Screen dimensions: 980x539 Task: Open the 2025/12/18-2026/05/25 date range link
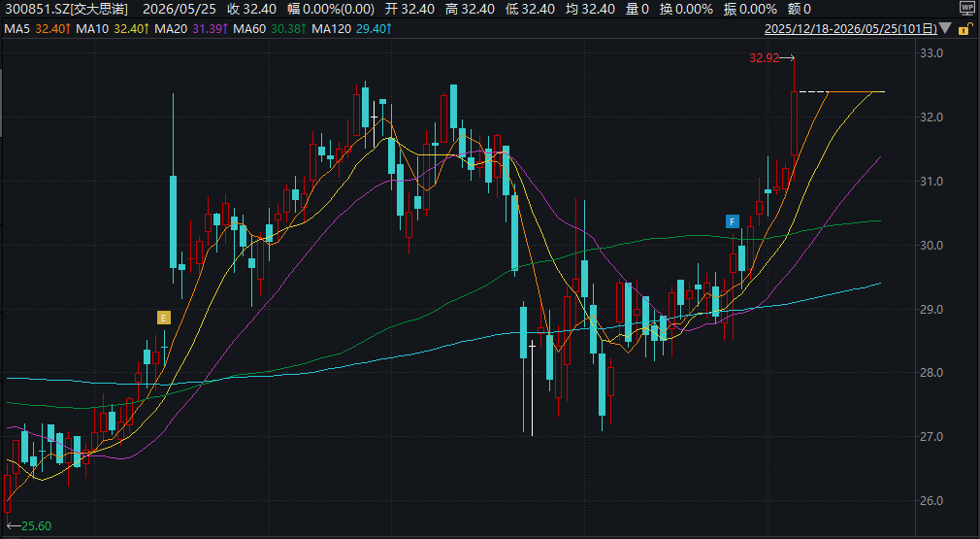coord(851,29)
